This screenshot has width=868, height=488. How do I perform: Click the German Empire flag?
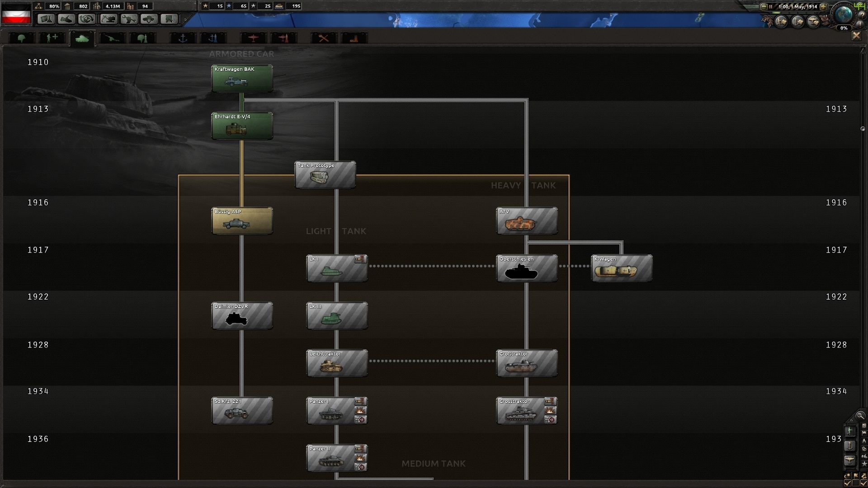16,14
